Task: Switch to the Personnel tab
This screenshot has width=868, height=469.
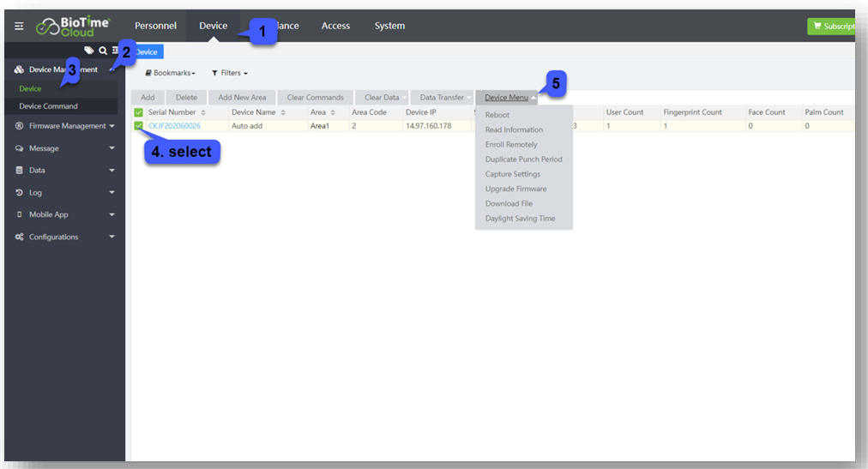Action: tap(155, 26)
